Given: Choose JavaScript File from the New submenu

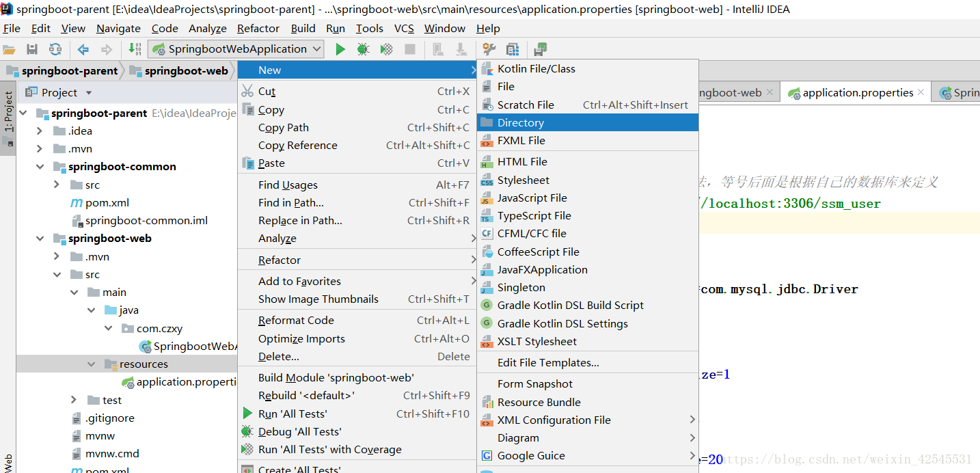Looking at the screenshot, I should pyautogui.click(x=588, y=198).
